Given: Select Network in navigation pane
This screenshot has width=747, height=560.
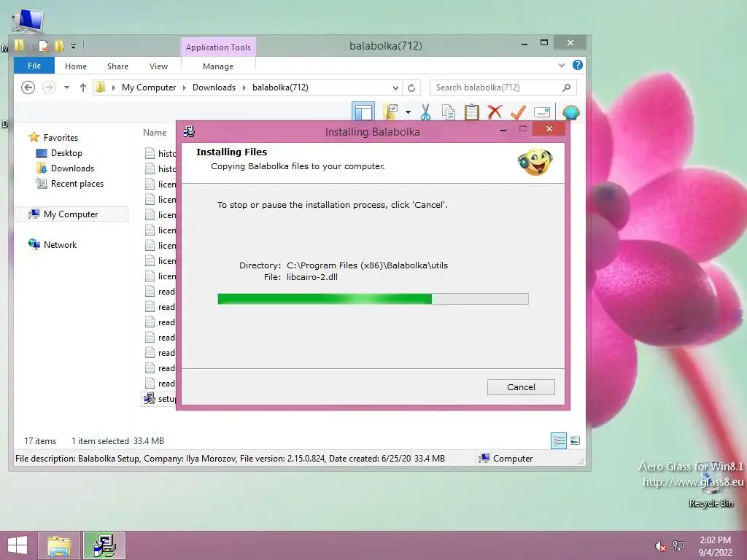Looking at the screenshot, I should click(53, 245).
